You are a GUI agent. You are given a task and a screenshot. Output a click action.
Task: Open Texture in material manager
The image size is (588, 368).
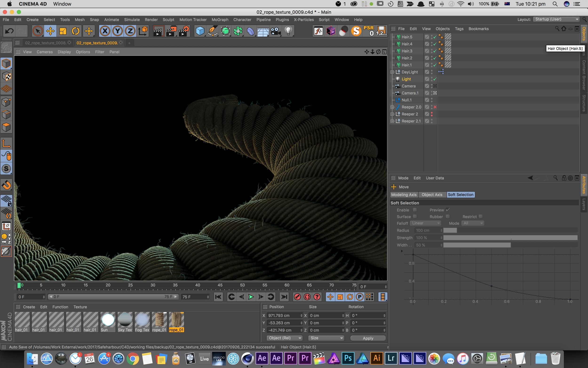[80, 307]
